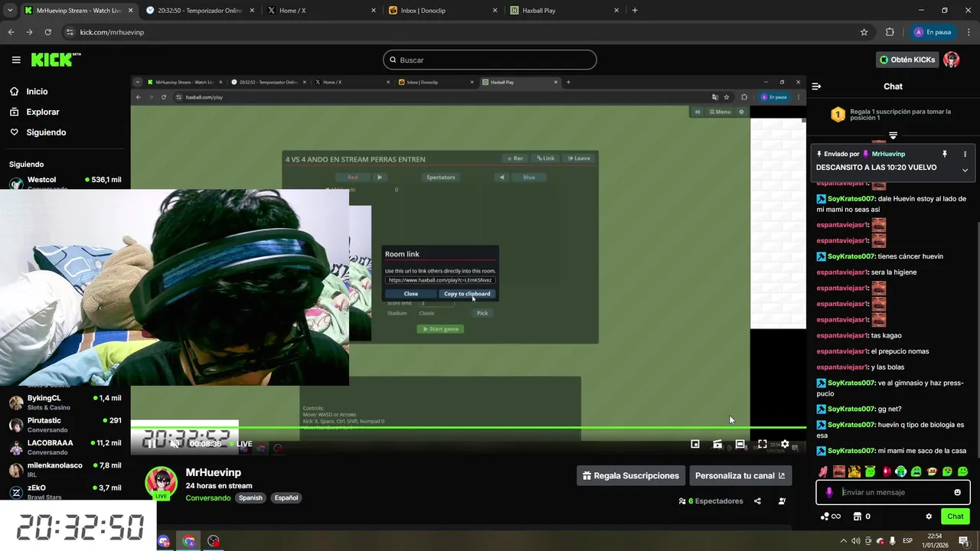Viewport: 980px width, 551px height.
Task: Click the KICK logo
Action: (56, 60)
